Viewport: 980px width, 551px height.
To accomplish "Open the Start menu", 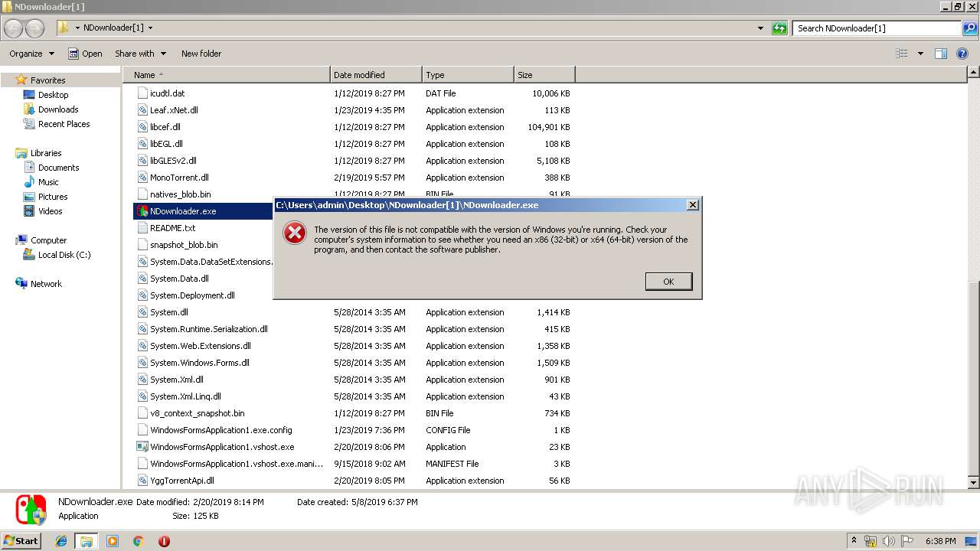I will click(x=21, y=540).
